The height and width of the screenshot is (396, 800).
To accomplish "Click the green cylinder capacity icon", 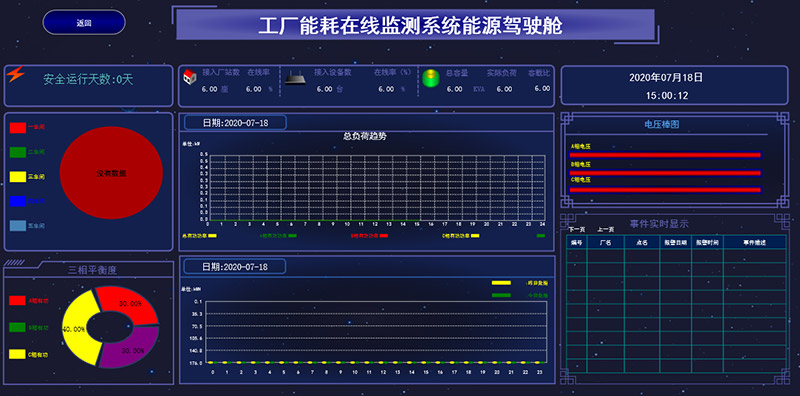I will pos(431,78).
